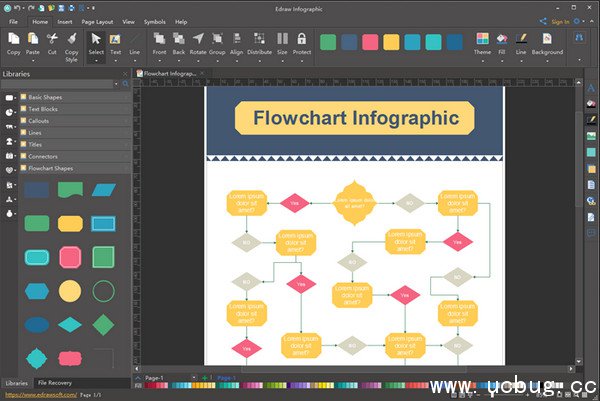Viewport: 600px width, 401px height.
Task: Expand the Select tool dropdown
Action: click(97, 60)
